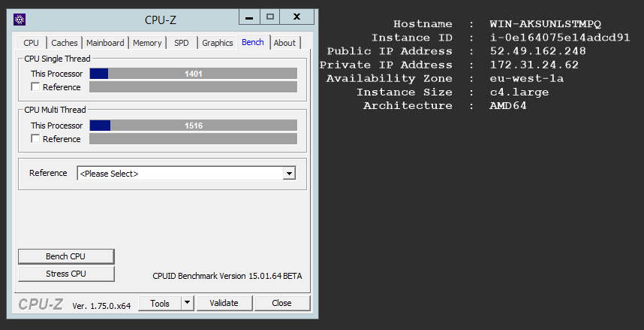The width and height of the screenshot is (644, 330).
Task: Click the Validate button
Action: [x=224, y=303]
